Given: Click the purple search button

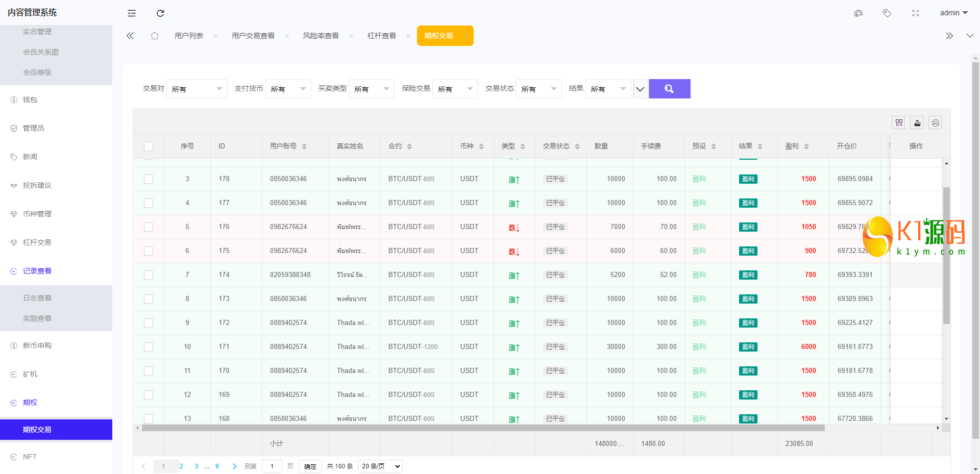Looking at the screenshot, I should 669,89.
